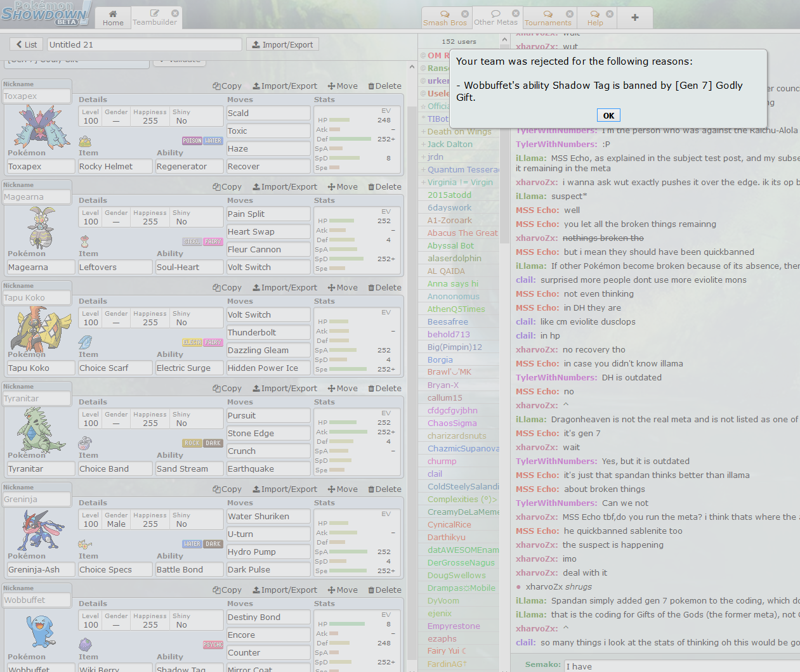800x672 pixels.
Task: Click user 'Abyssal Bot' in the user list
Action: (450, 245)
